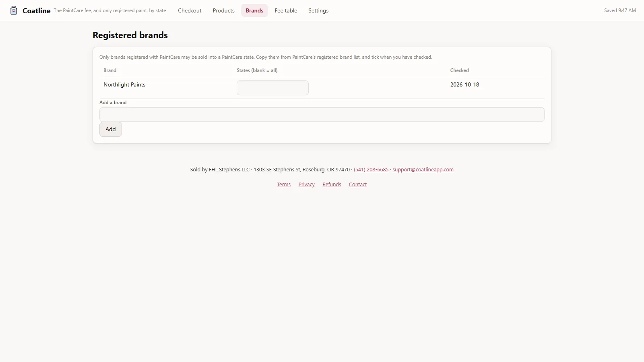Click the Coatline brand title
The image size is (644, 362).
pos(36,10)
